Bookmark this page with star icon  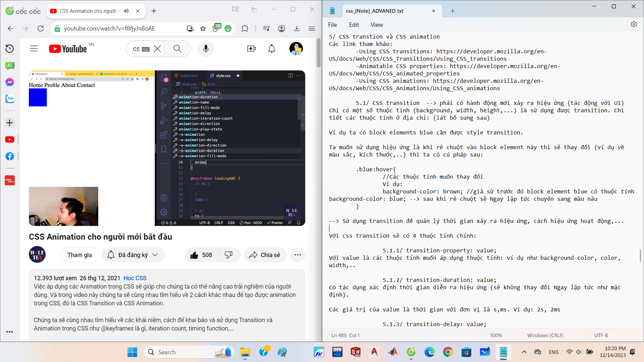click(x=203, y=28)
